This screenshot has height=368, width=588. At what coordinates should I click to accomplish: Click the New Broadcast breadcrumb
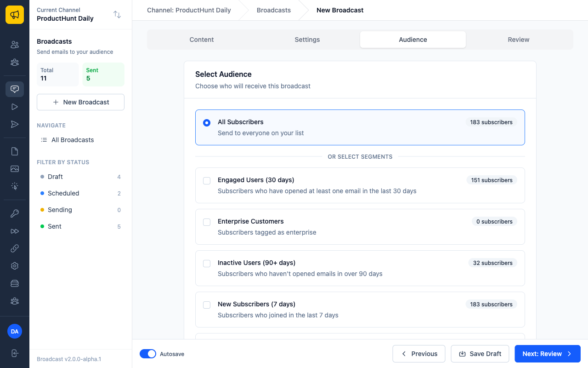click(x=340, y=10)
